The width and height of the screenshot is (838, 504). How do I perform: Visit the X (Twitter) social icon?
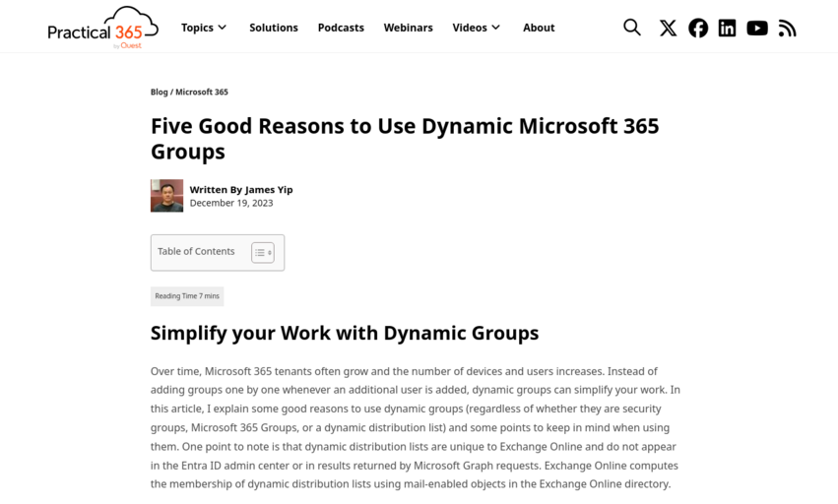[x=668, y=28]
